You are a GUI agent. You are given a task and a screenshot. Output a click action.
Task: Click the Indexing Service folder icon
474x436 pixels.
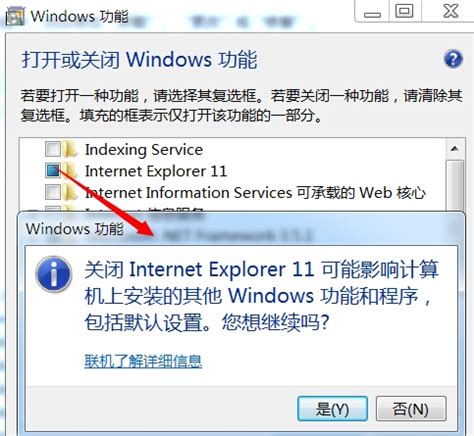click(x=70, y=149)
